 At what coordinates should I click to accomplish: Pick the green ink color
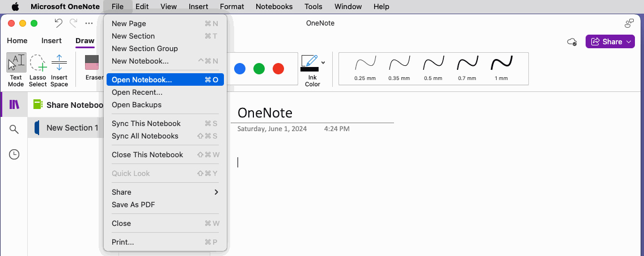pos(259,69)
